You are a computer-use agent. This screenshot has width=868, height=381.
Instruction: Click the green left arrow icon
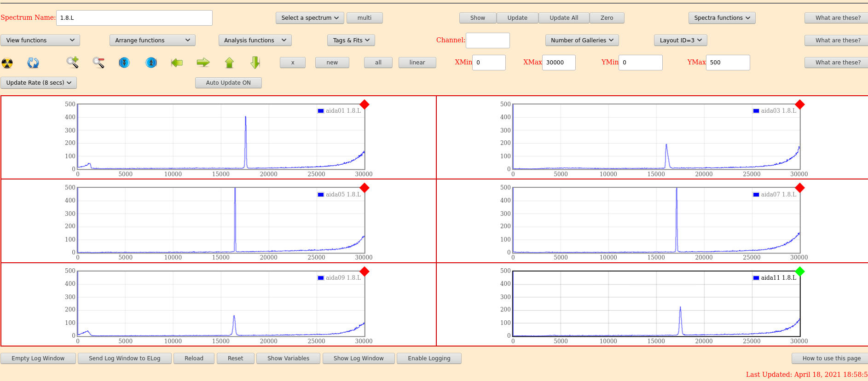tap(177, 63)
